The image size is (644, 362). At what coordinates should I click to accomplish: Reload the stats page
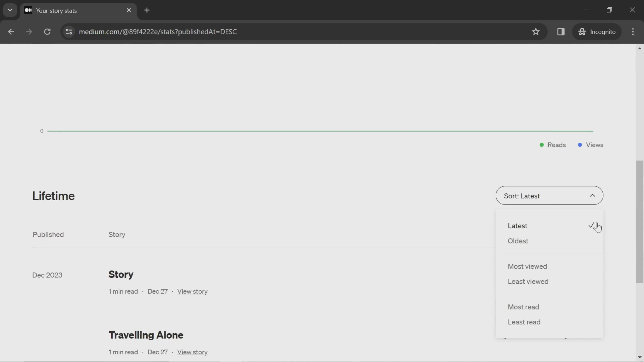(47, 32)
